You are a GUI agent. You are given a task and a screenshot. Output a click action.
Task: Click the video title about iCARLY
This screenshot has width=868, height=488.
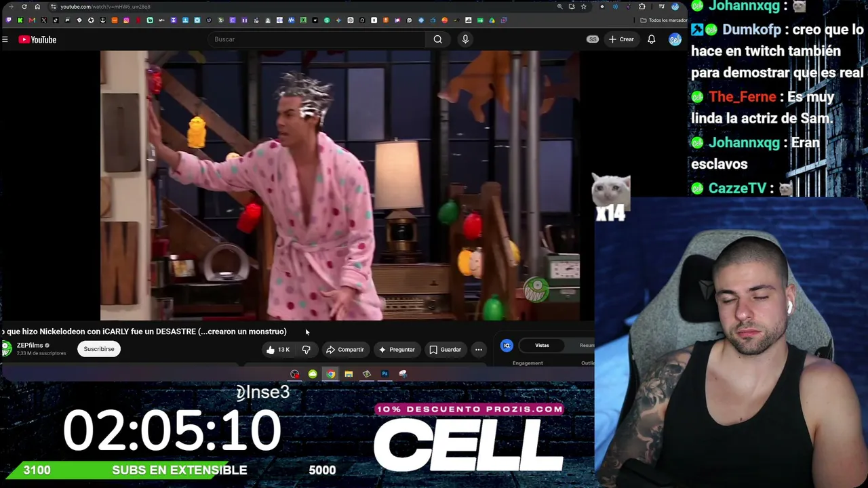[x=144, y=331]
